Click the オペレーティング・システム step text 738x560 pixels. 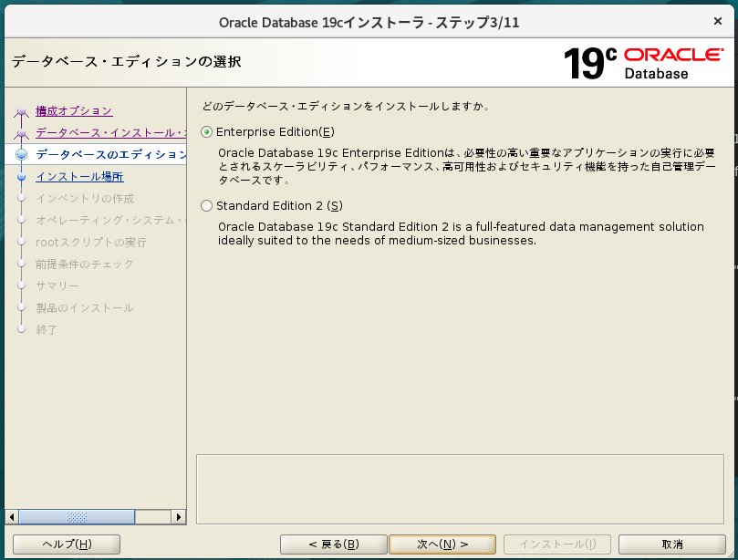[111, 220]
